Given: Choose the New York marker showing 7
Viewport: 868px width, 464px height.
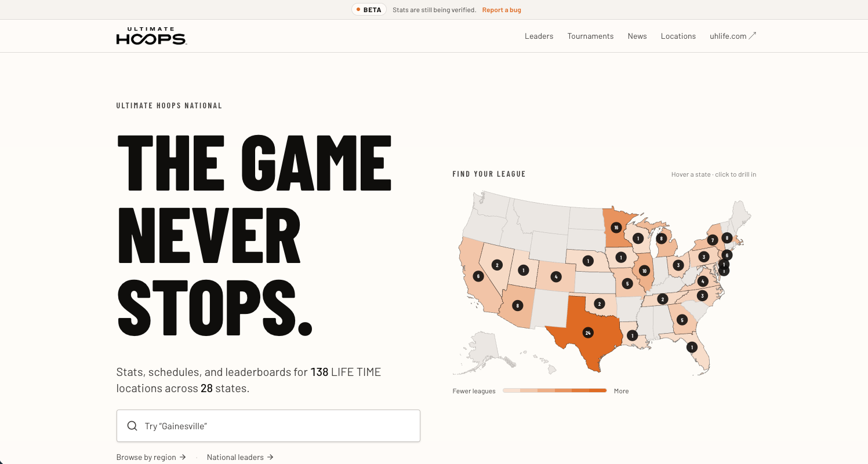Looking at the screenshot, I should [x=713, y=240].
